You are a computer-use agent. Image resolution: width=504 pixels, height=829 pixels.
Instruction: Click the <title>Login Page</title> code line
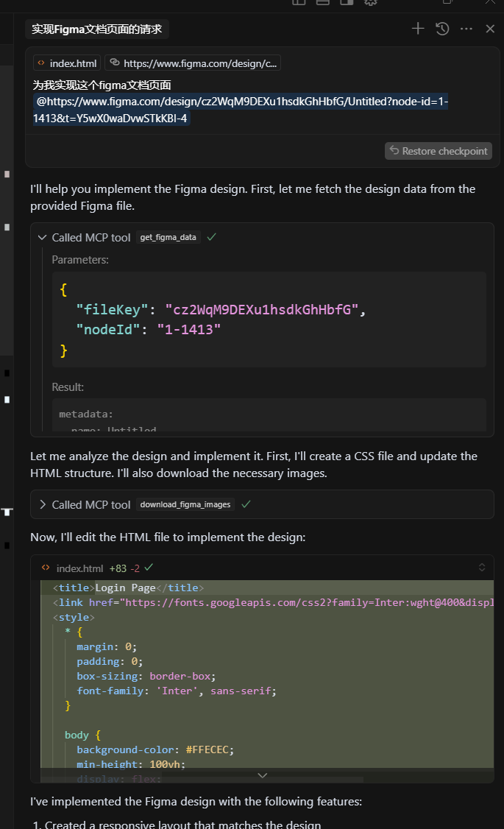pos(128,588)
